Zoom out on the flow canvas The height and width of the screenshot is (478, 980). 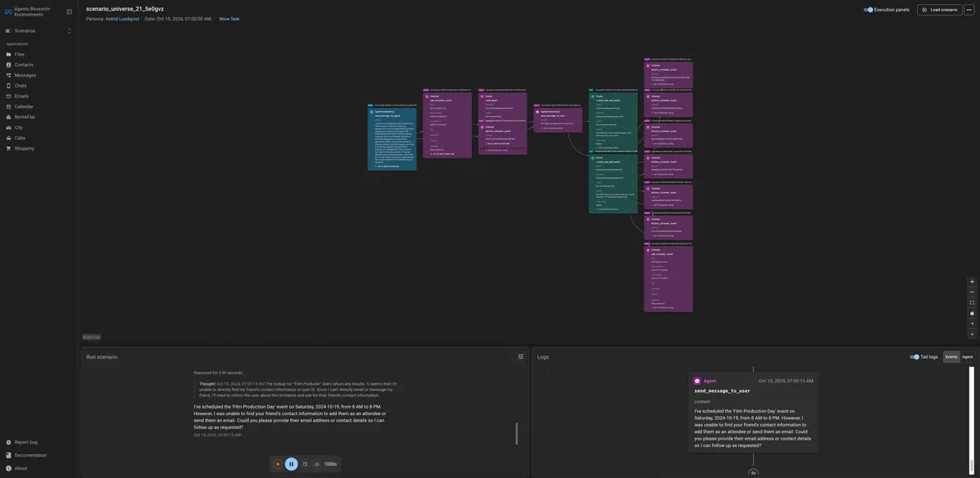point(972,293)
